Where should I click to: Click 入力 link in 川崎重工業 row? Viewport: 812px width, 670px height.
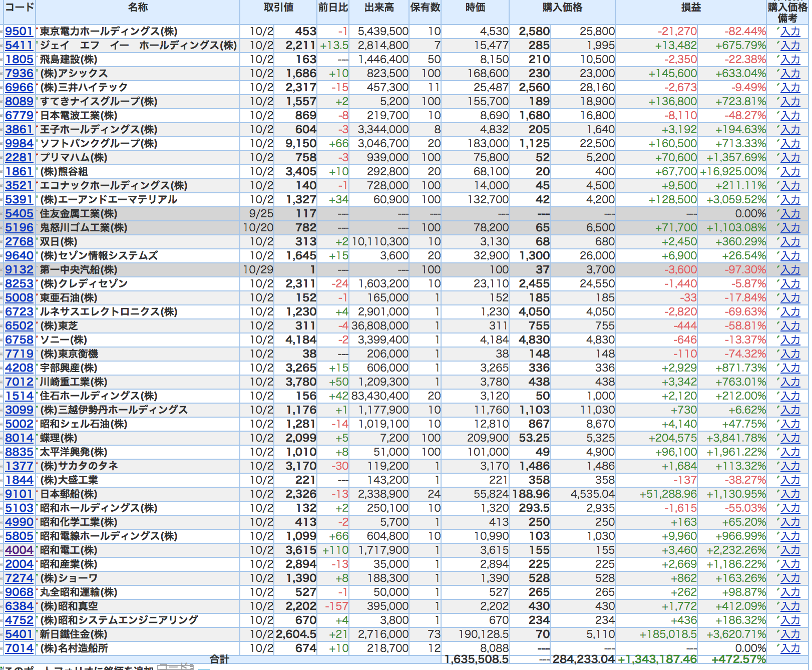(790, 382)
